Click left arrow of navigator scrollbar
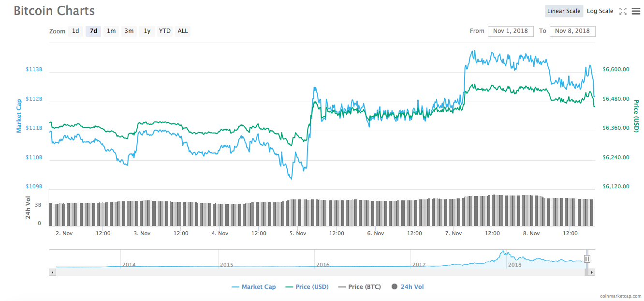 [53, 272]
